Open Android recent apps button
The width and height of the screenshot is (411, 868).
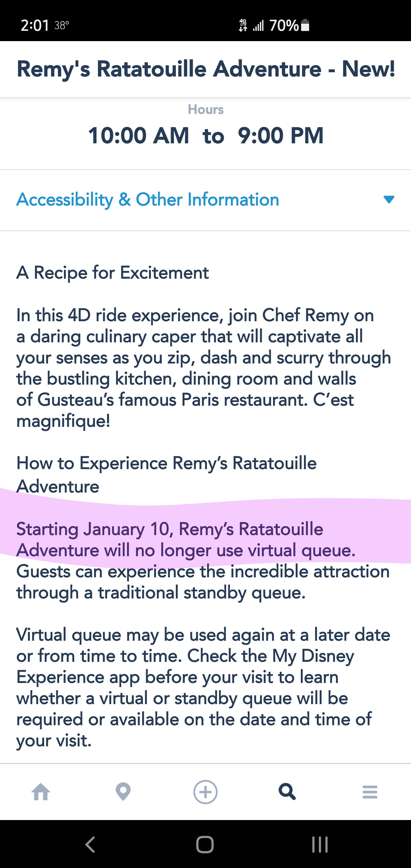pyautogui.click(x=320, y=844)
